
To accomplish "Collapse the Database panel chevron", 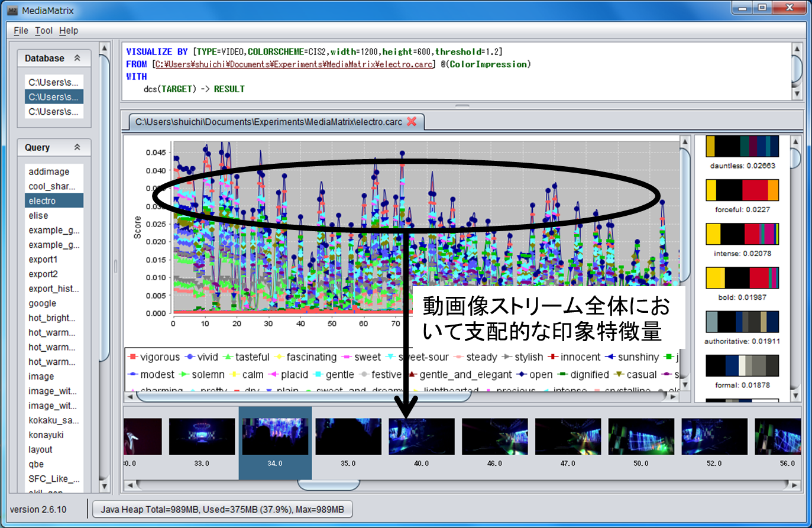I will pos(77,58).
